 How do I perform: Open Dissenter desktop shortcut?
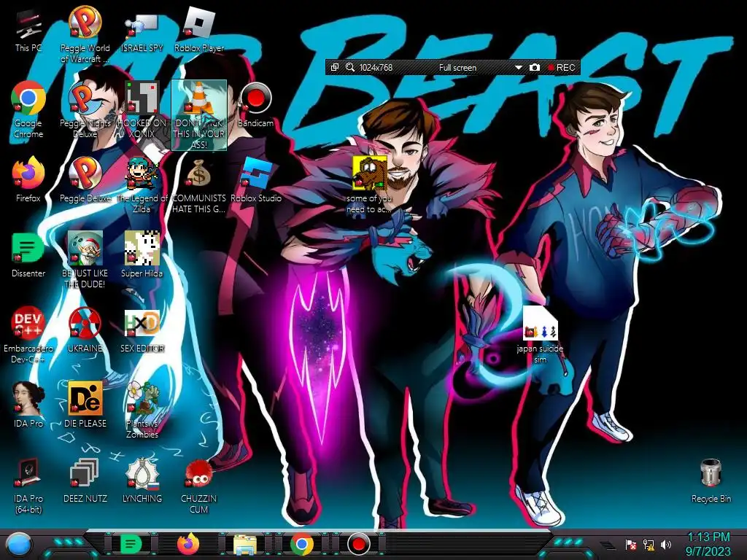tap(28, 255)
